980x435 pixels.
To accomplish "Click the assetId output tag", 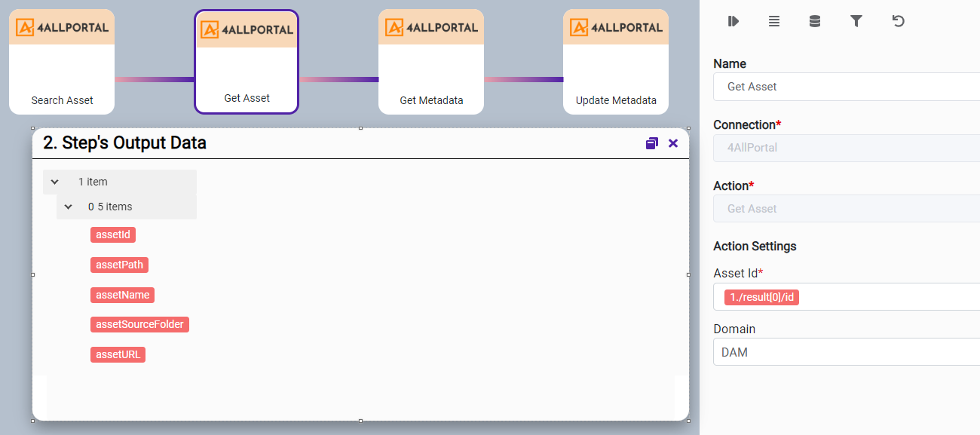I will coord(113,234).
